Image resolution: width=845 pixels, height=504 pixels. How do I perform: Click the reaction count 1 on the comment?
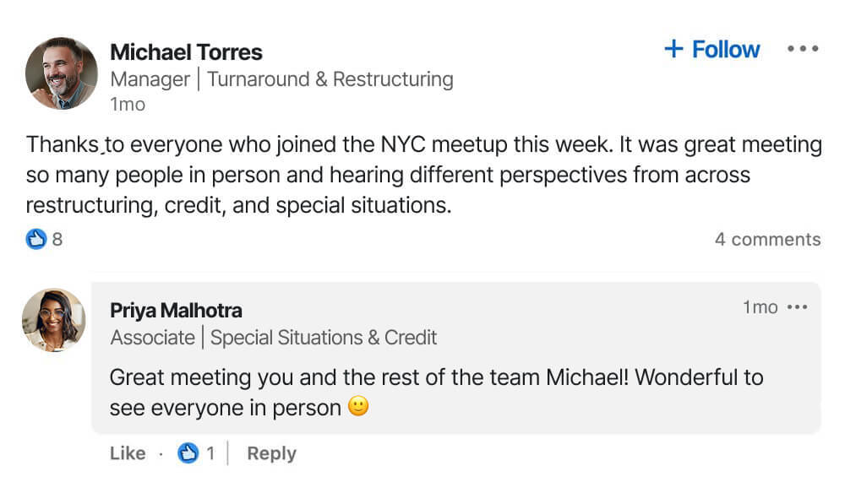[x=210, y=453]
